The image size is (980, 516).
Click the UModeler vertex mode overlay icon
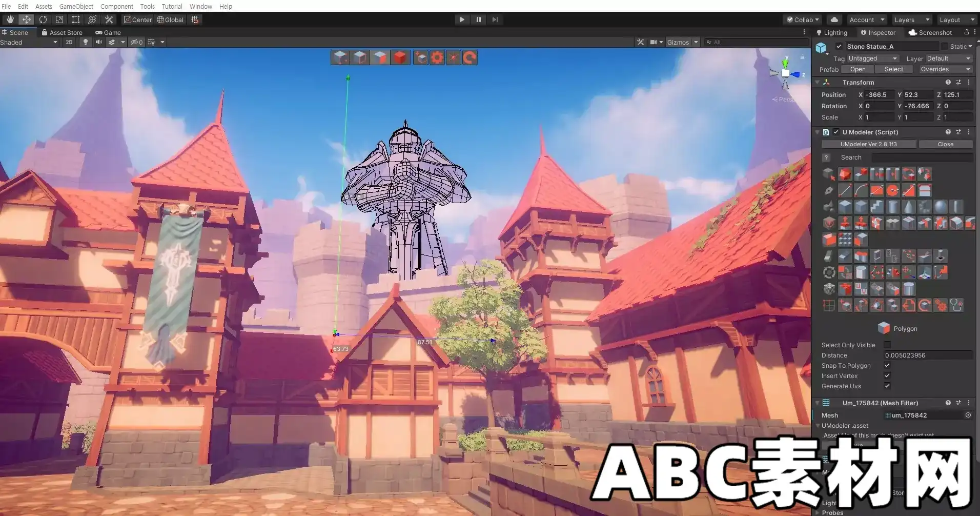pyautogui.click(x=340, y=57)
